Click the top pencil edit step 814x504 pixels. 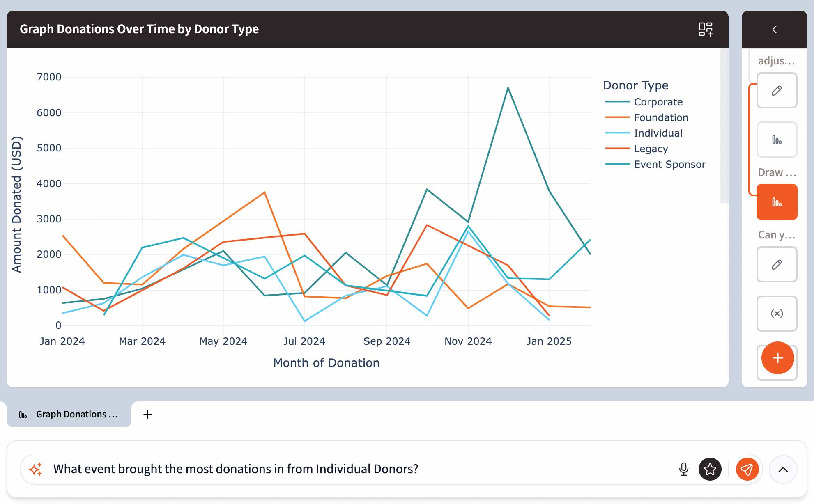tap(776, 91)
